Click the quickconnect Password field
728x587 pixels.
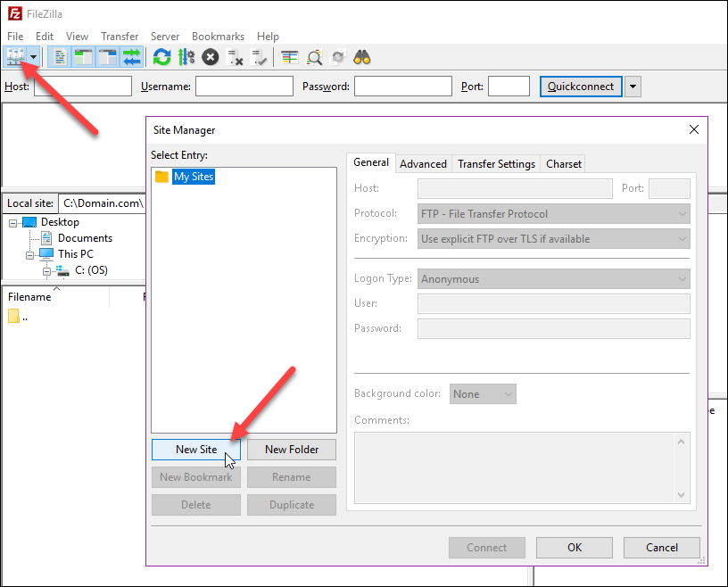point(403,87)
